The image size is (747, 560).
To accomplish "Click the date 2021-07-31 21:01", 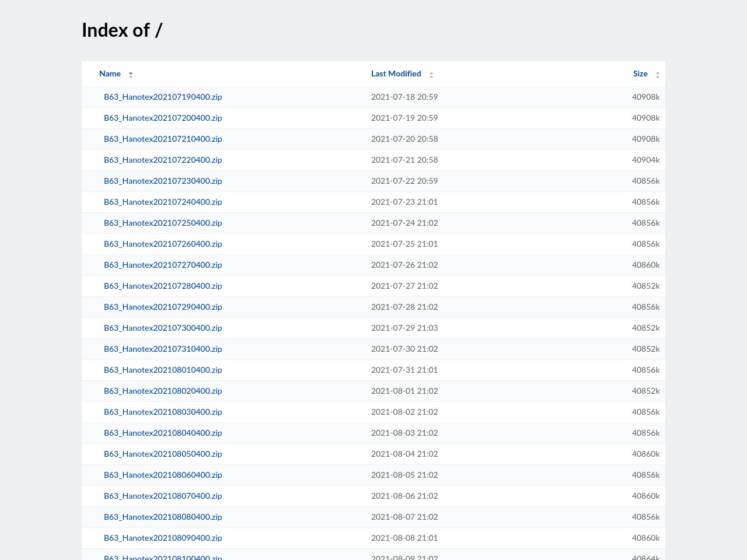I will tap(404, 370).
